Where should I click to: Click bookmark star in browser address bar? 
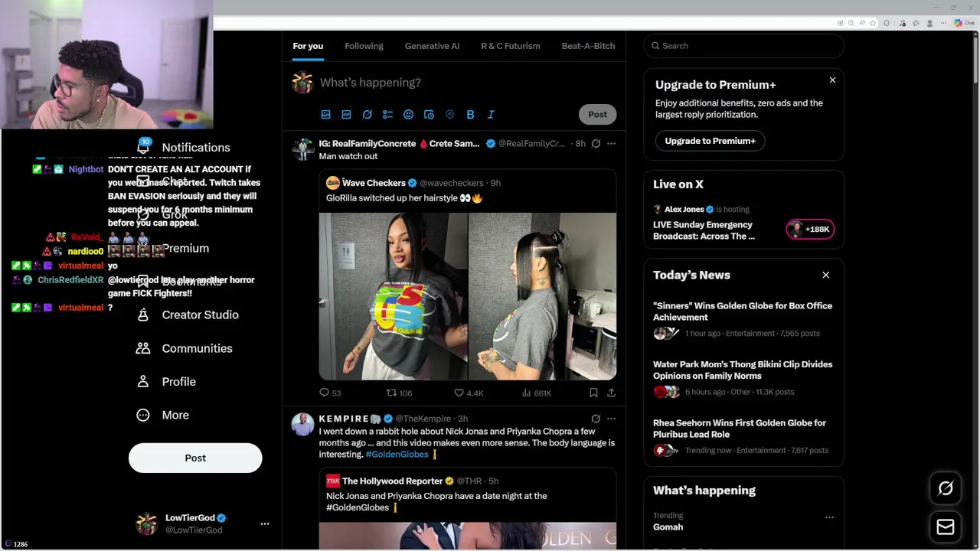[x=872, y=23]
